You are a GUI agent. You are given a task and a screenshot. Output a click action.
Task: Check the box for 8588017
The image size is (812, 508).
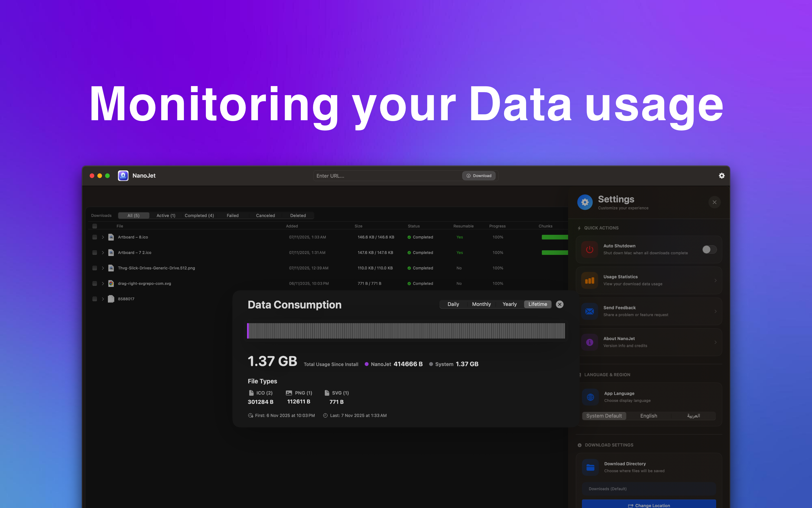[x=95, y=299]
